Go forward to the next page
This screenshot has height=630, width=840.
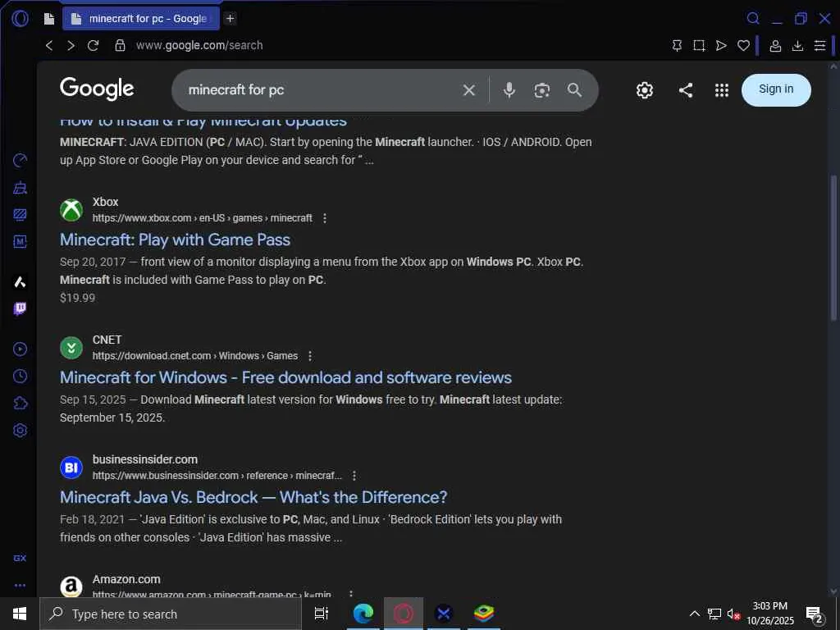(71, 46)
